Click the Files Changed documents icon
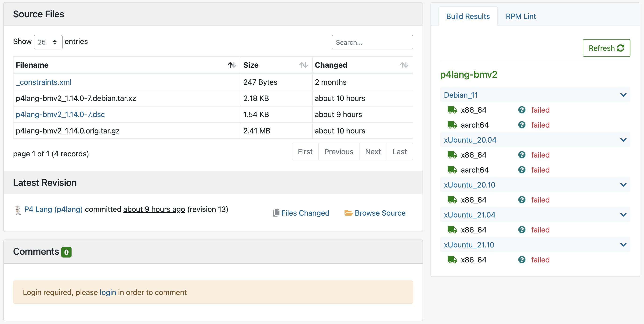 tap(276, 213)
